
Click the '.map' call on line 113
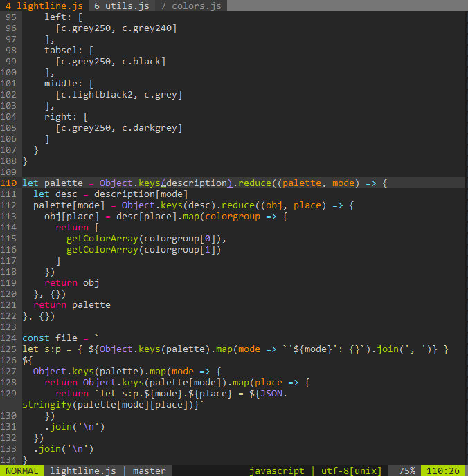(188, 216)
